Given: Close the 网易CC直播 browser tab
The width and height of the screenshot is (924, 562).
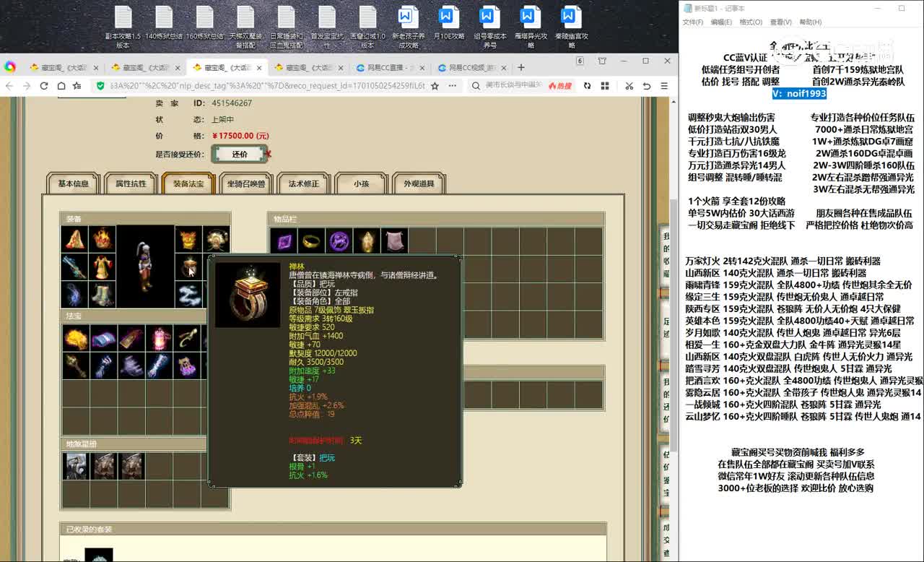Looking at the screenshot, I should pos(423,68).
